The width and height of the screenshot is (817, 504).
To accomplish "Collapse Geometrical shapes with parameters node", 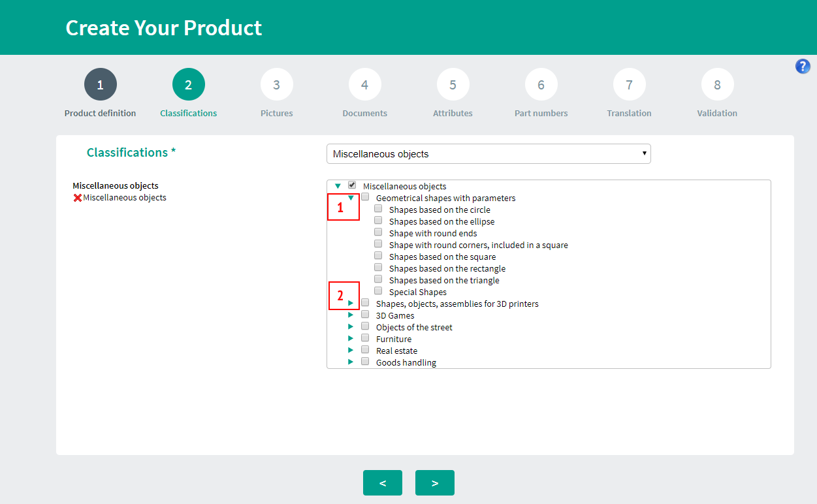I will 351,197.
